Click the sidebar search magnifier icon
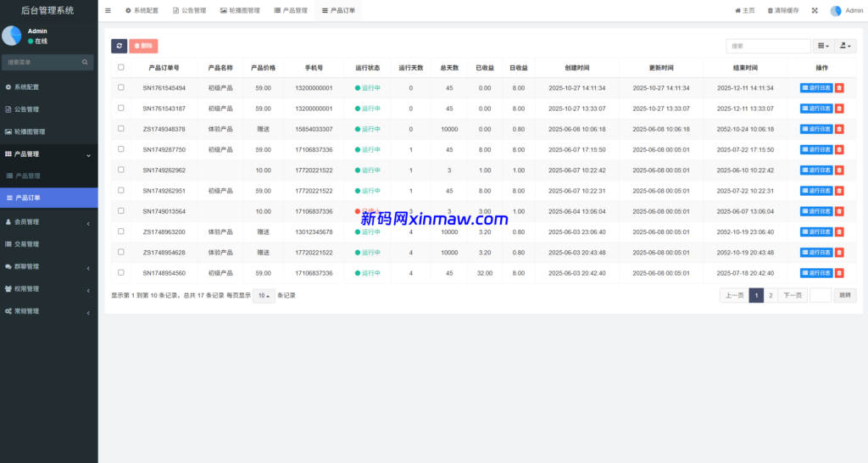This screenshot has width=868, height=463. click(x=85, y=62)
